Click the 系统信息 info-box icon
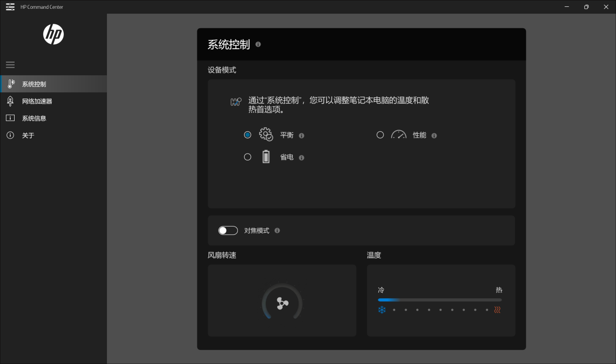 [10, 118]
